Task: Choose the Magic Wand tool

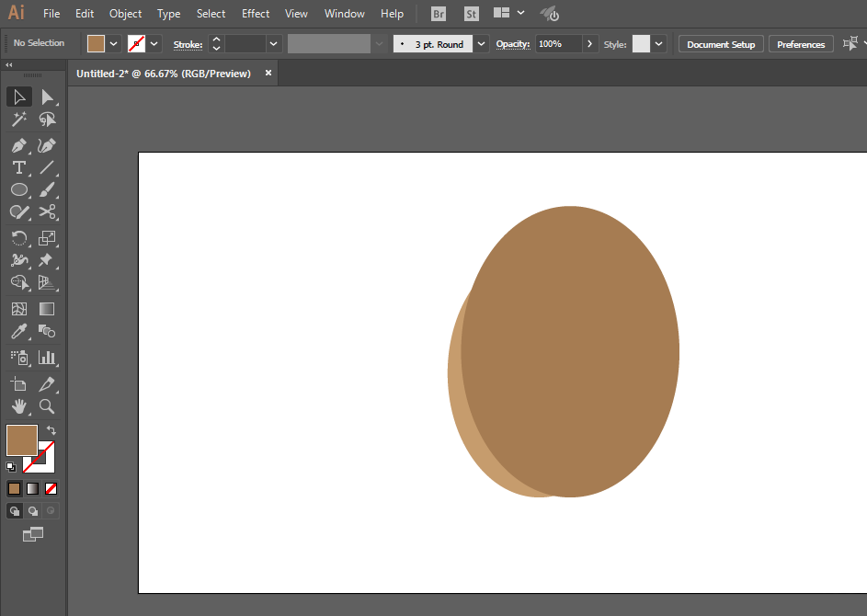Action: [18, 119]
